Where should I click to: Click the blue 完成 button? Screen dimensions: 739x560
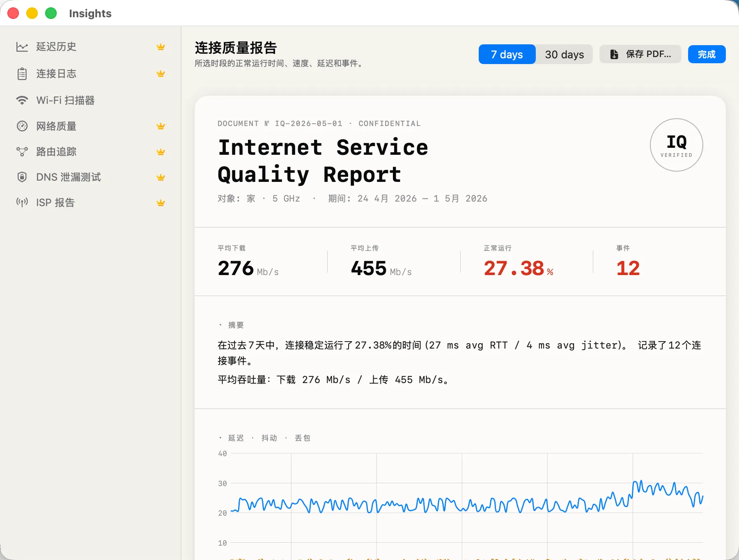(707, 54)
